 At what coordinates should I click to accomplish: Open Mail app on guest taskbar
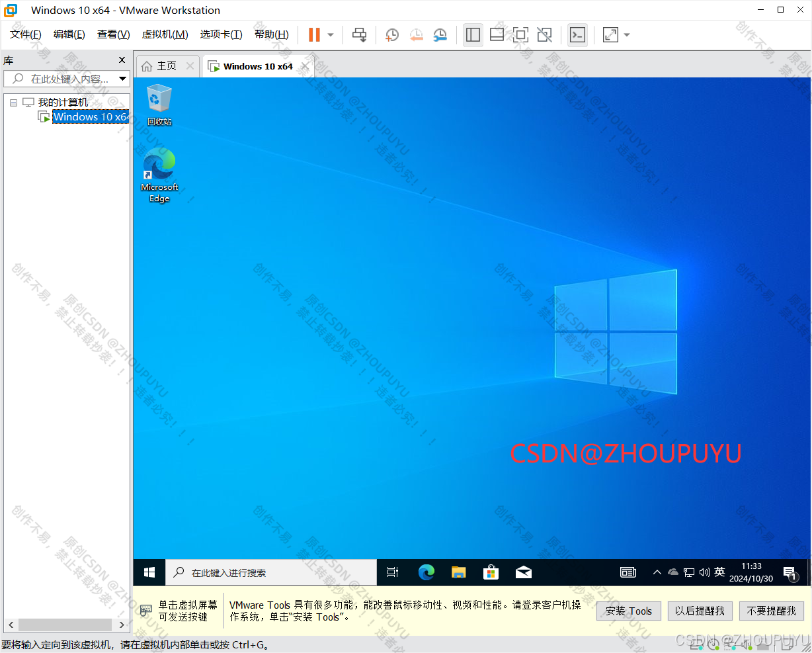pos(524,572)
